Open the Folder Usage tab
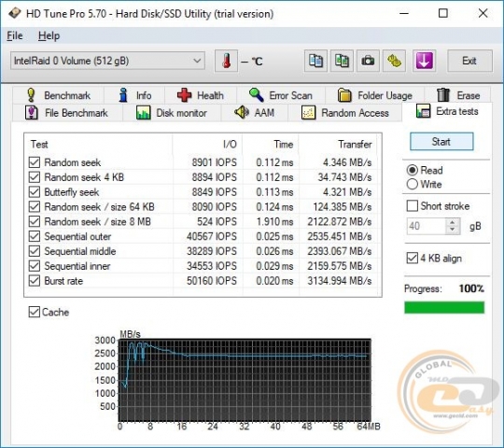504x448 pixels. pos(375,95)
